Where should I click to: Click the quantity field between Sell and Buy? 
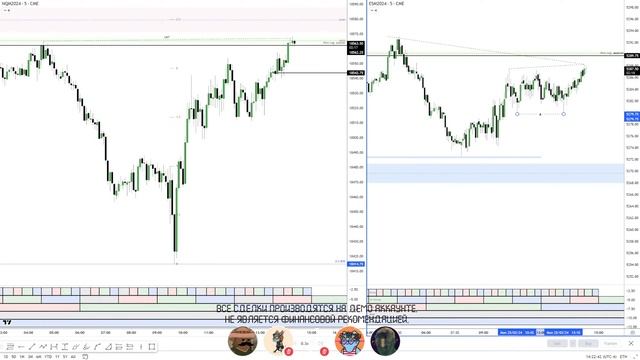(x=573, y=344)
